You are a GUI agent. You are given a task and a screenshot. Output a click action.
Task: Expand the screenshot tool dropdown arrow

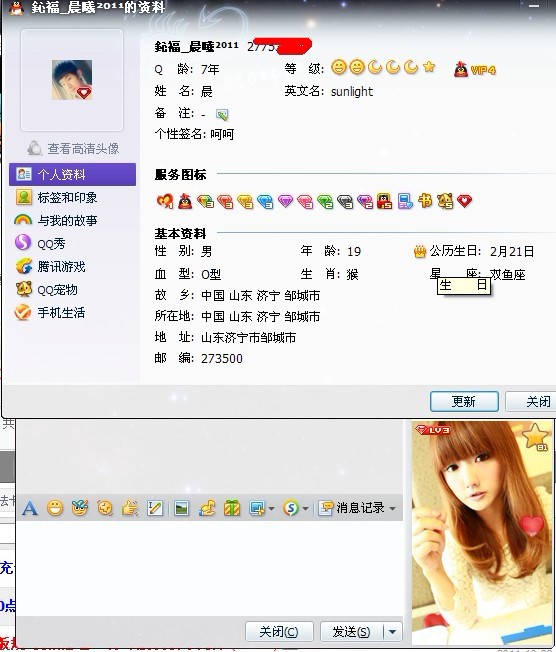[x=272, y=508]
